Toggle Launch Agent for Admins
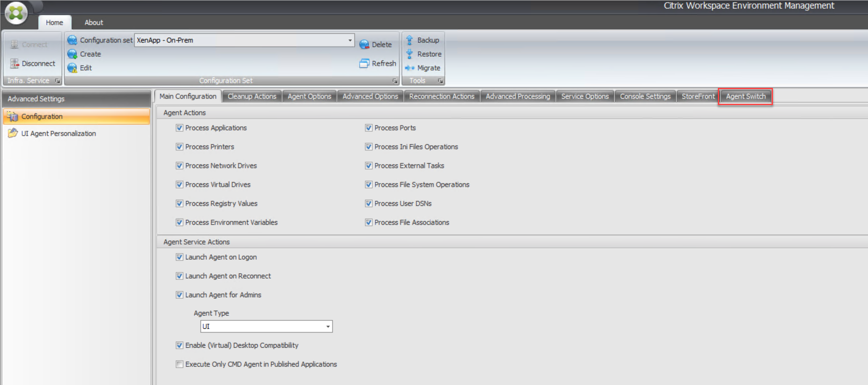Viewport: 868px width, 385px height. [180, 295]
